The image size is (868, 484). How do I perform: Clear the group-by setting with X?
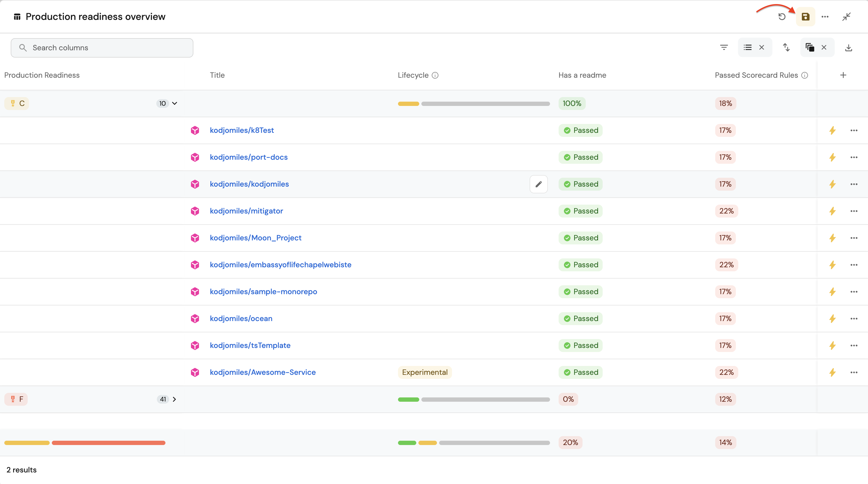click(762, 48)
